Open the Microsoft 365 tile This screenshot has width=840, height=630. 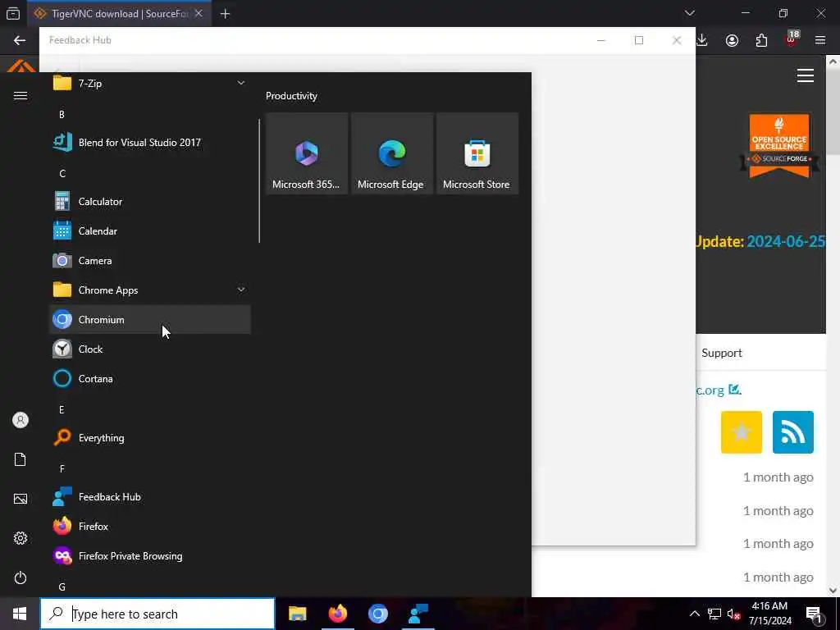click(x=307, y=153)
